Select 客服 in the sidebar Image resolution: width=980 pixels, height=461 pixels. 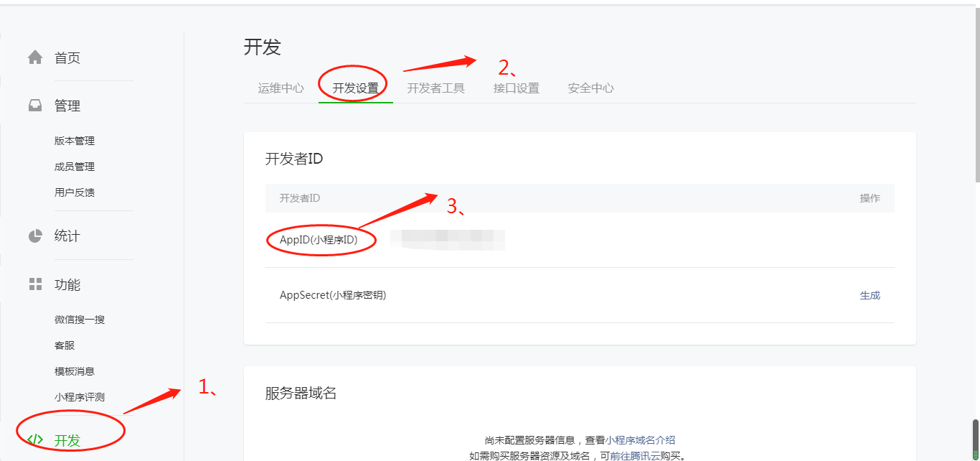click(65, 345)
